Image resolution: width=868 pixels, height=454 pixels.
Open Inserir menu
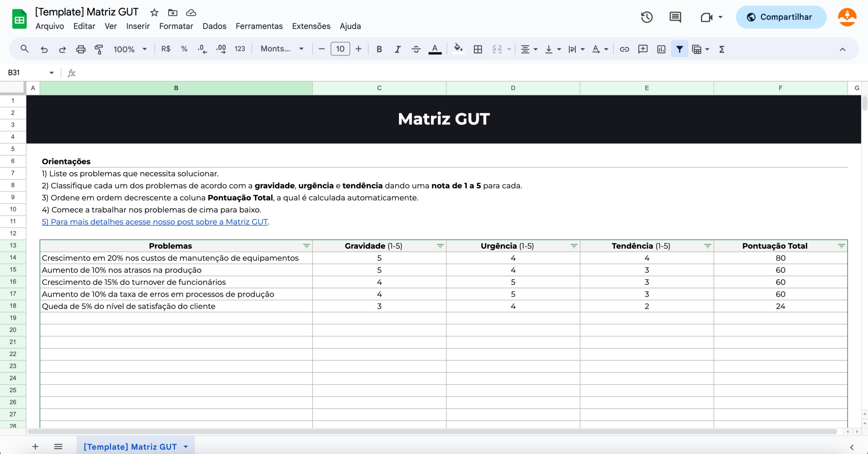138,26
